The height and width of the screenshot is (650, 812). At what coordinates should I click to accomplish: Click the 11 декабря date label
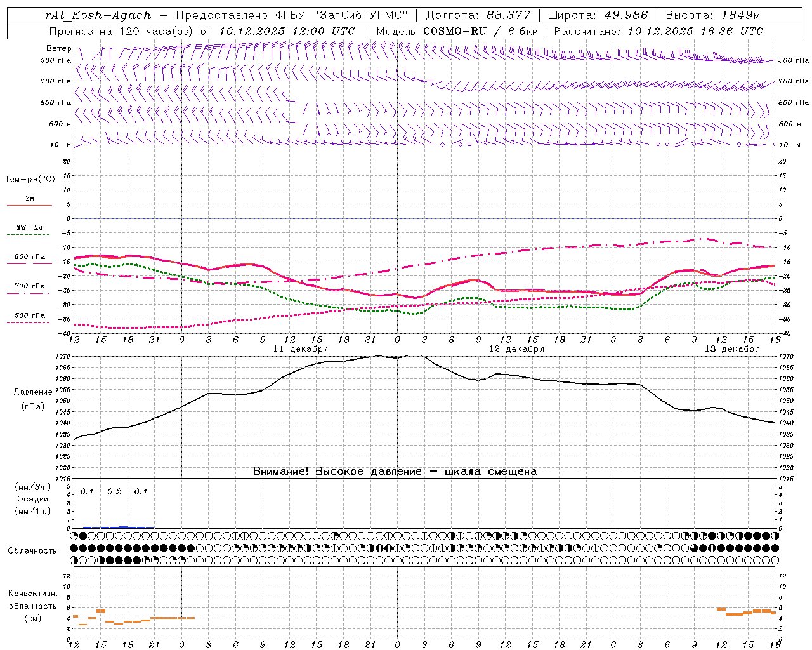point(301,349)
